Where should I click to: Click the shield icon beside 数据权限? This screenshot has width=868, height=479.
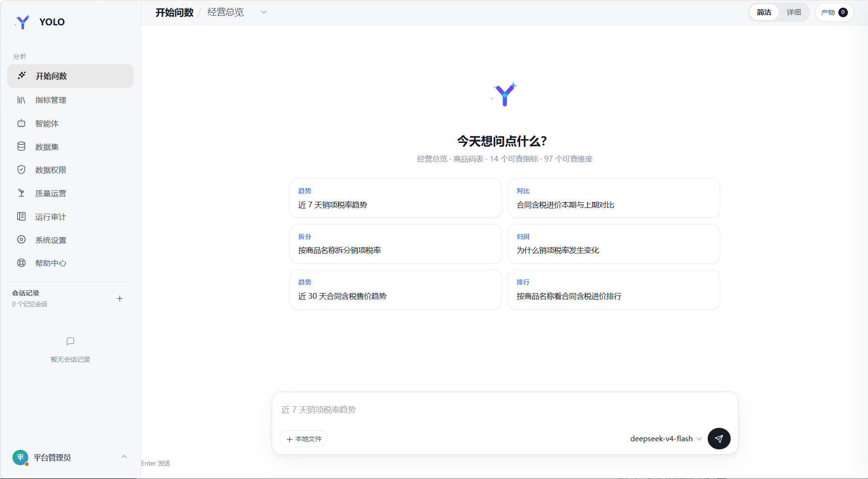click(22, 170)
